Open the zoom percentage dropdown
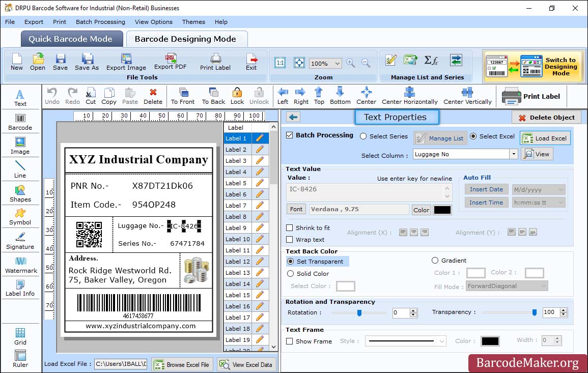Screen dimensions: 588x373 pos(337,63)
